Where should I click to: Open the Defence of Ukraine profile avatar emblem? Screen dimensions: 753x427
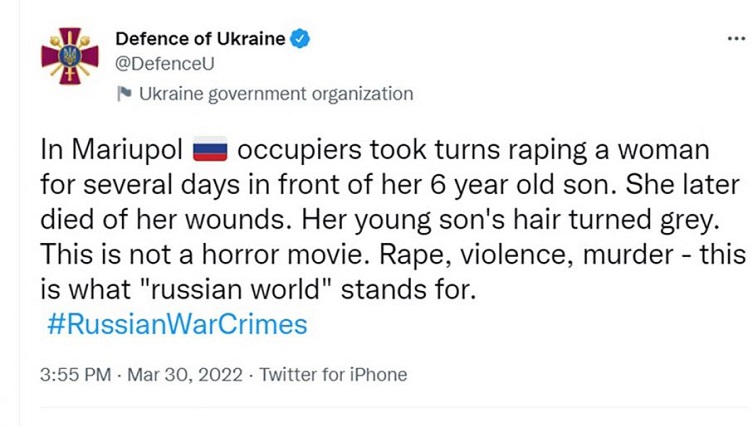point(70,56)
